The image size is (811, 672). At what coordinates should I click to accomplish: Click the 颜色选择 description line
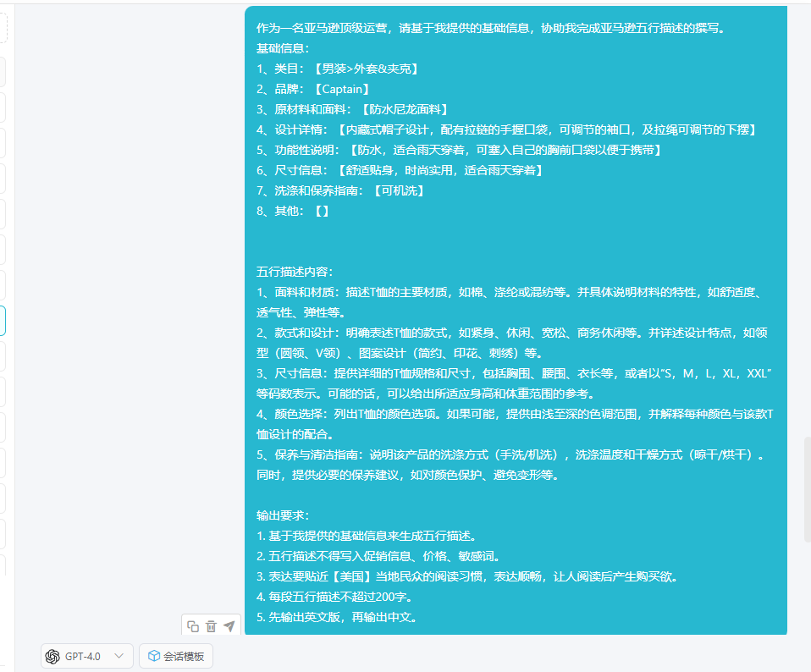click(515, 424)
